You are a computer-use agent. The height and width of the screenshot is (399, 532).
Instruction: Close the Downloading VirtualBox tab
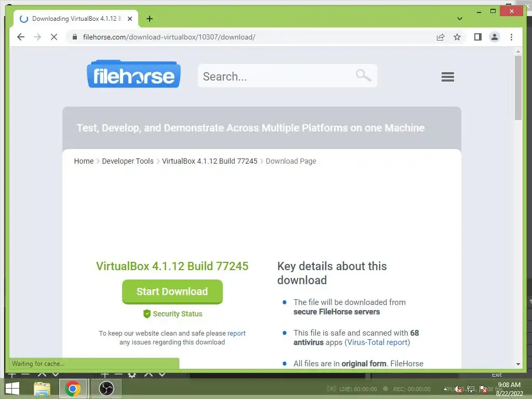click(129, 19)
